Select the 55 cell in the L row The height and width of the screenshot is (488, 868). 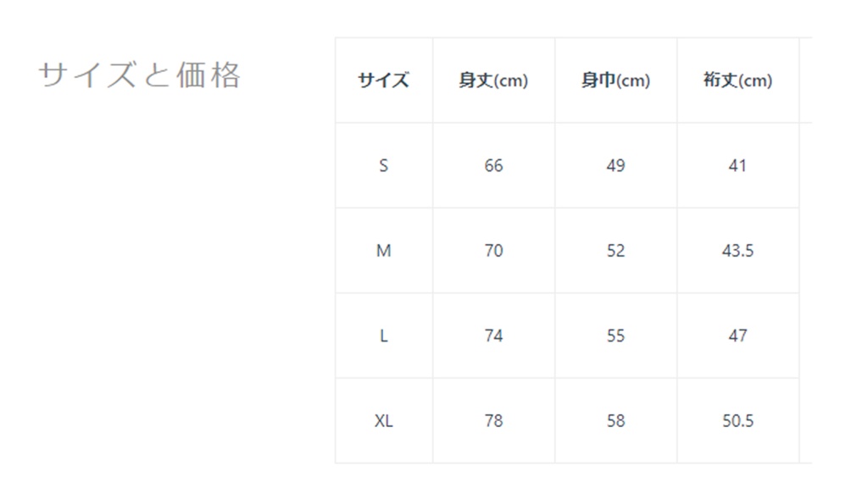point(615,336)
